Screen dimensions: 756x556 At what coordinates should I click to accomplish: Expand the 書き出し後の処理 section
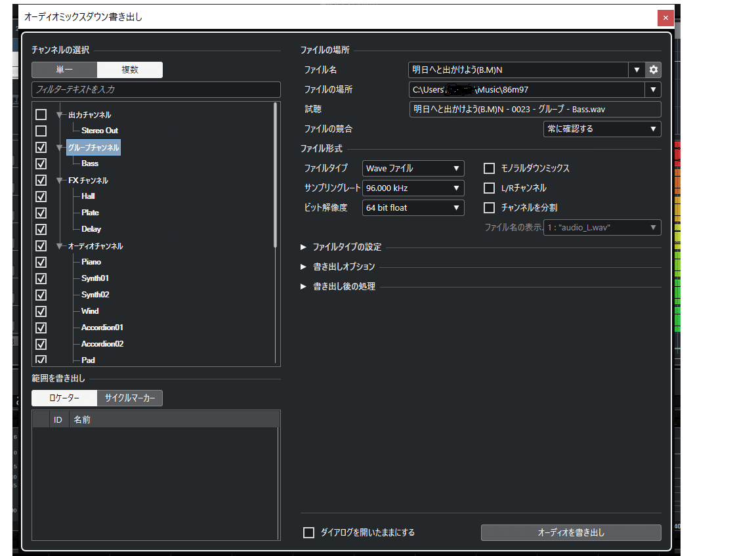point(303,286)
